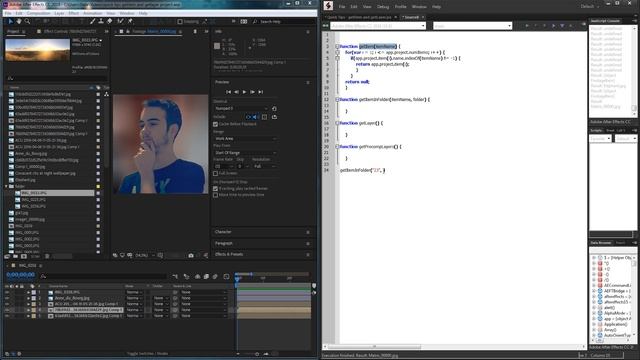
Task: Expand layer 1 twirl arrow in timeline
Action: [28, 292]
